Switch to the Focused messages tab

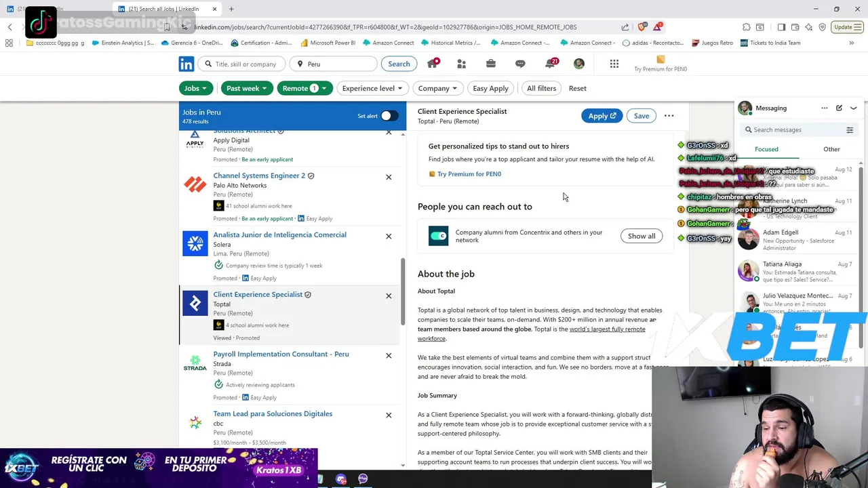point(766,149)
